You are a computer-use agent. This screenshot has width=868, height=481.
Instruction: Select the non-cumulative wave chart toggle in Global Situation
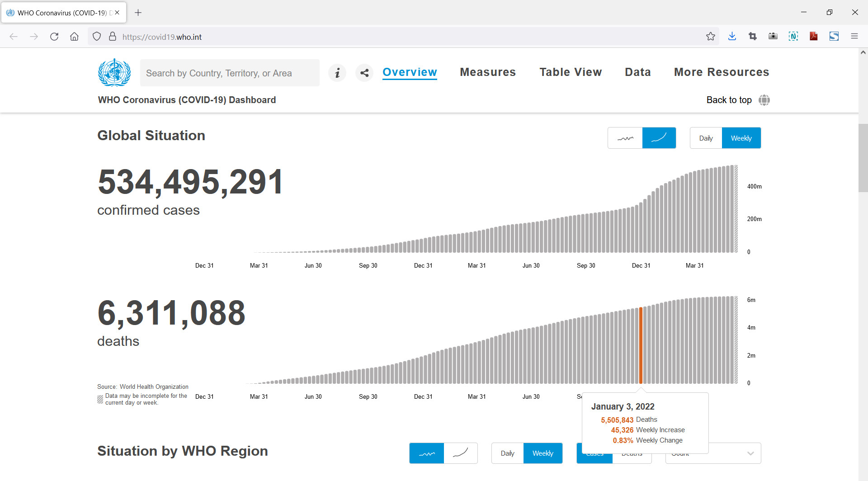(625, 138)
